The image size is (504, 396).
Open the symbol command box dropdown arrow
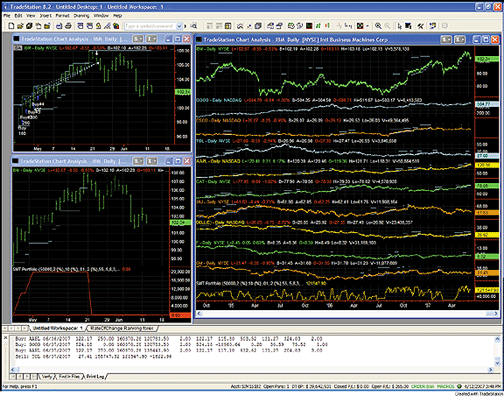pos(179,26)
